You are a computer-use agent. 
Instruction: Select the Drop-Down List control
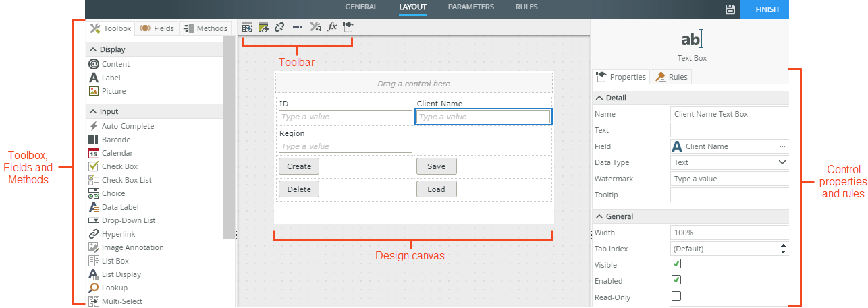pyautogui.click(x=122, y=220)
